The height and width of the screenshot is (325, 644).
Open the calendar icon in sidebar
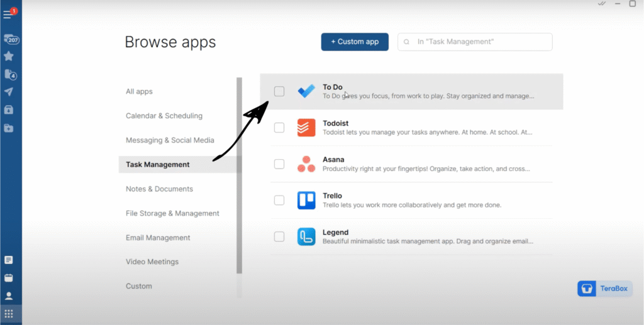(x=9, y=278)
